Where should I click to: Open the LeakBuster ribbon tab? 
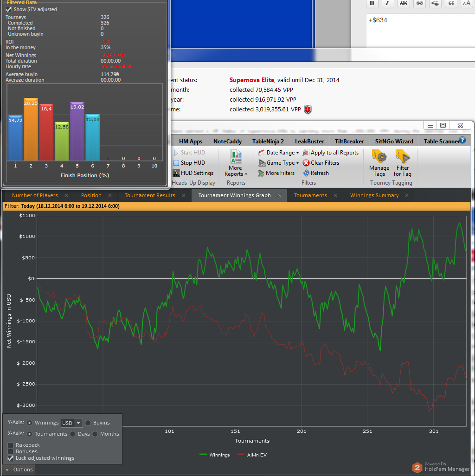click(x=309, y=142)
